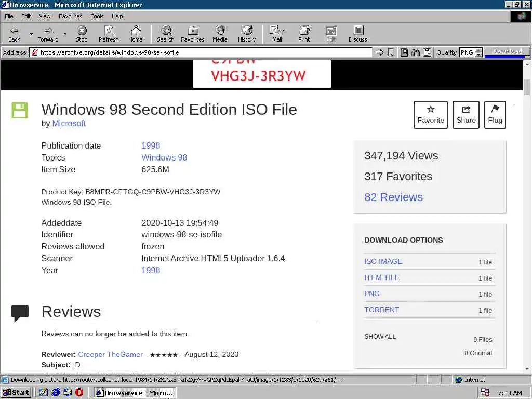Go to the Home page icon
Image resolution: width=532 pixels, height=399 pixels.
(136, 34)
